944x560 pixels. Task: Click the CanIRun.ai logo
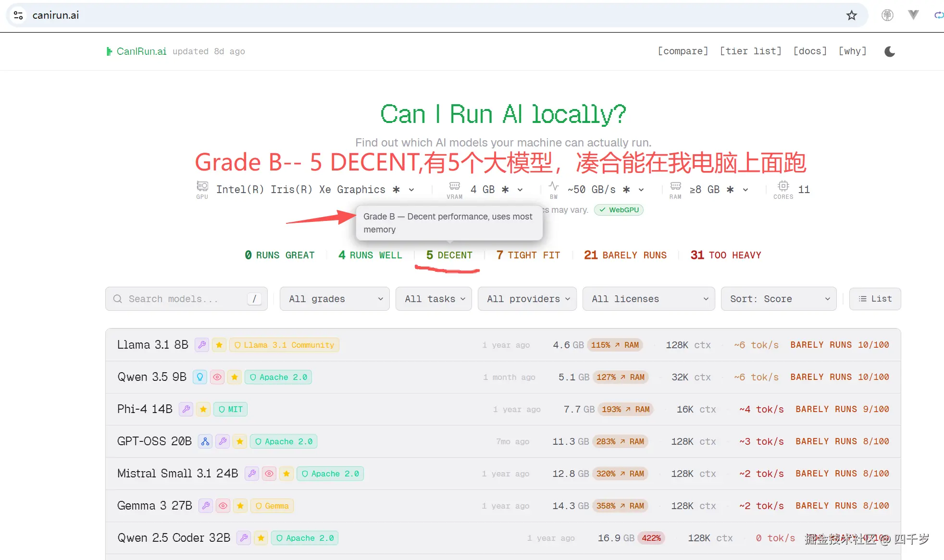(x=137, y=51)
